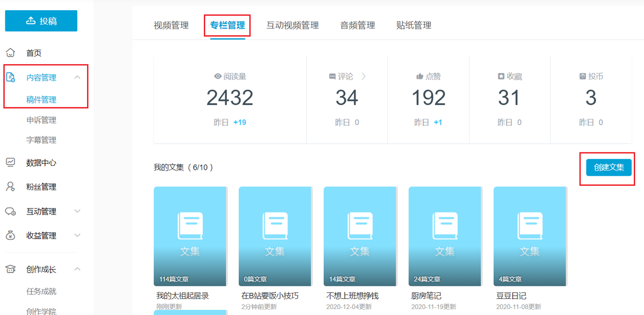
Task: Click the 刚刚更新 timestamp
Action: 169,307
